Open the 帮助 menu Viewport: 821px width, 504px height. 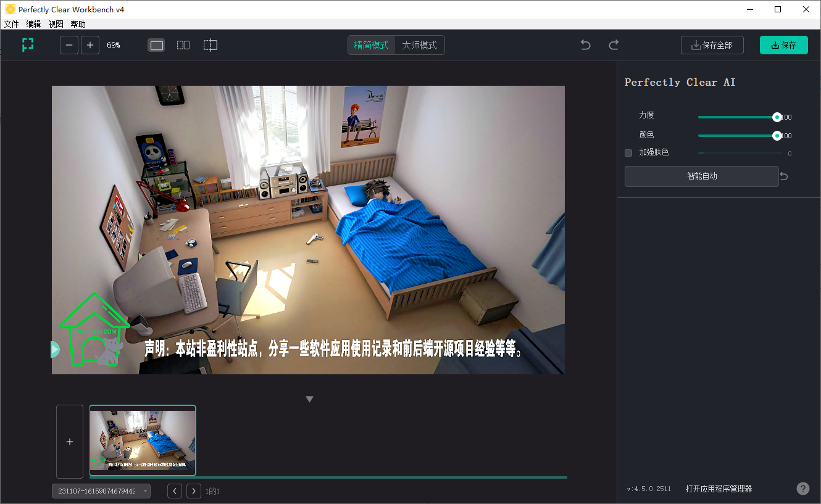78,24
